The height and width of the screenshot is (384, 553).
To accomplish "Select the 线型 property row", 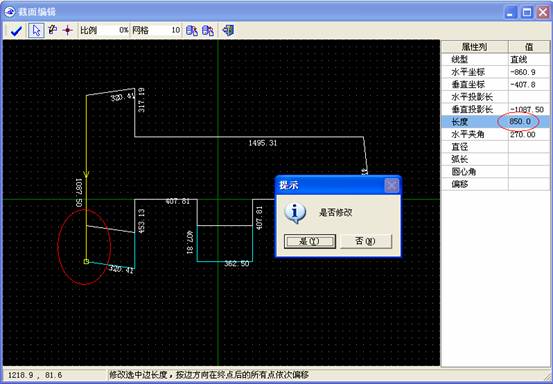I will [x=496, y=59].
